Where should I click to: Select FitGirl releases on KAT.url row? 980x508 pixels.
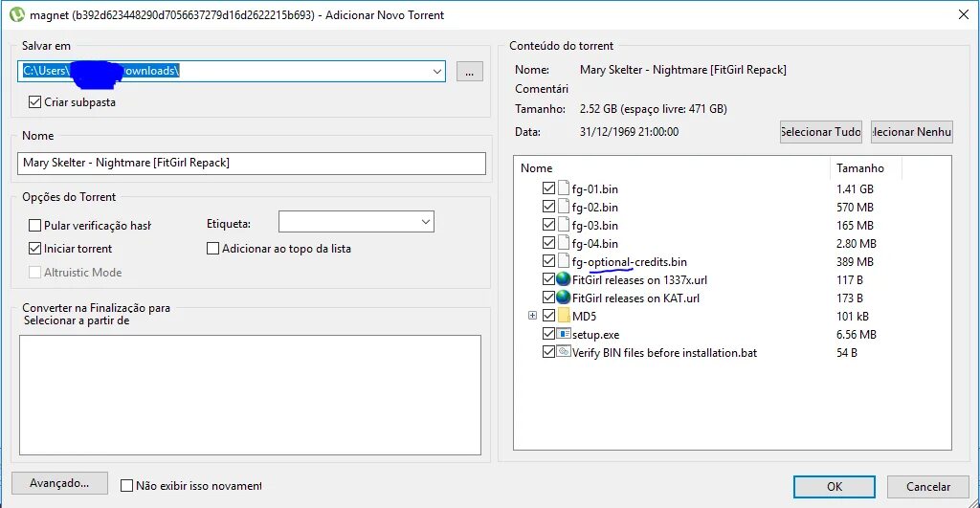point(635,298)
